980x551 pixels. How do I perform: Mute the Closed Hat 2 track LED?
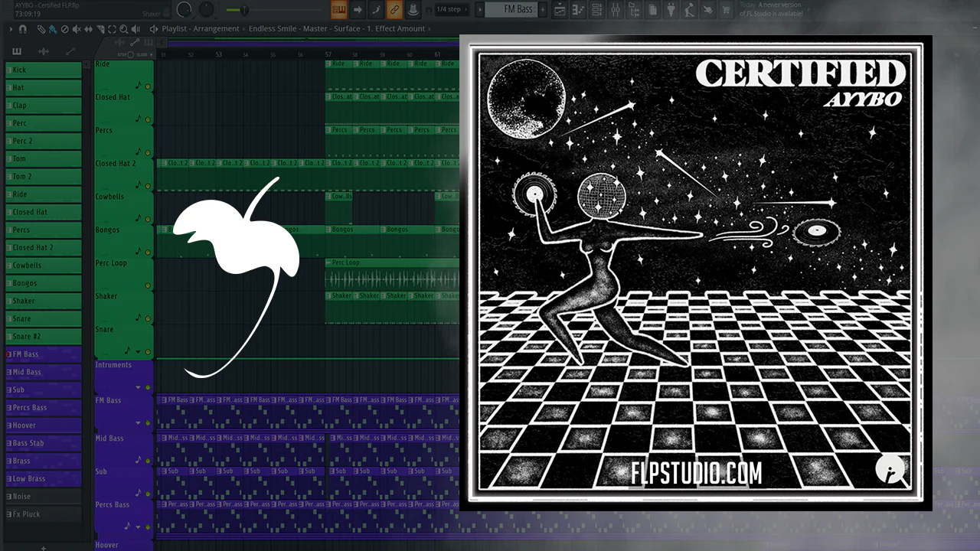click(x=148, y=185)
